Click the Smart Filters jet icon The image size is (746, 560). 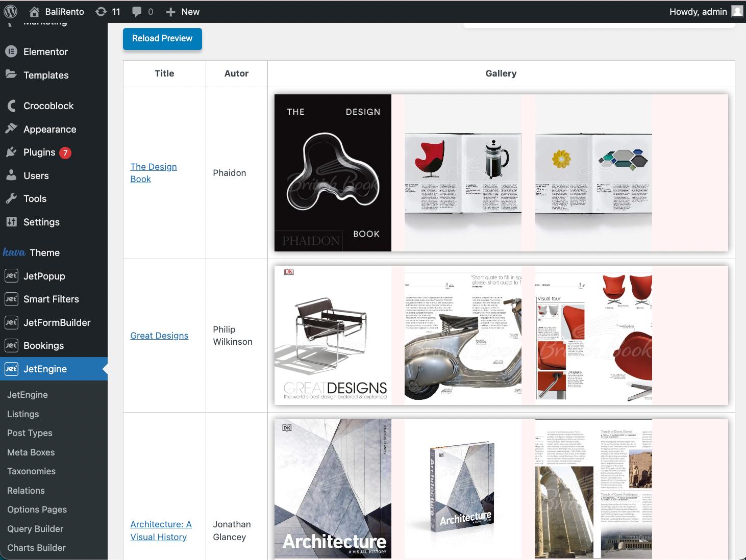click(11, 299)
